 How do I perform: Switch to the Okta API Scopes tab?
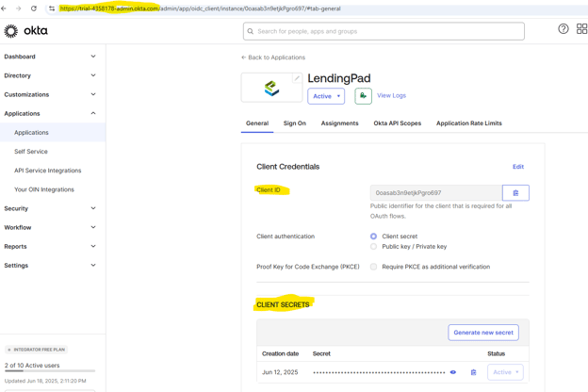click(397, 123)
